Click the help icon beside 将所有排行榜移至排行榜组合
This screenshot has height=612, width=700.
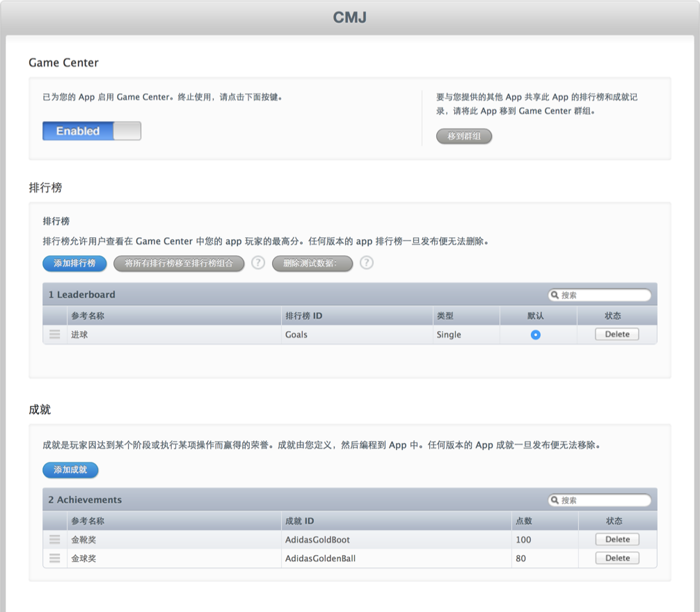tap(258, 264)
